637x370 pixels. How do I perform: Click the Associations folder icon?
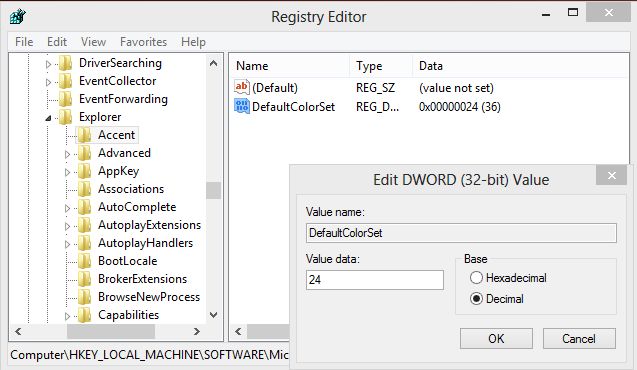tap(84, 189)
